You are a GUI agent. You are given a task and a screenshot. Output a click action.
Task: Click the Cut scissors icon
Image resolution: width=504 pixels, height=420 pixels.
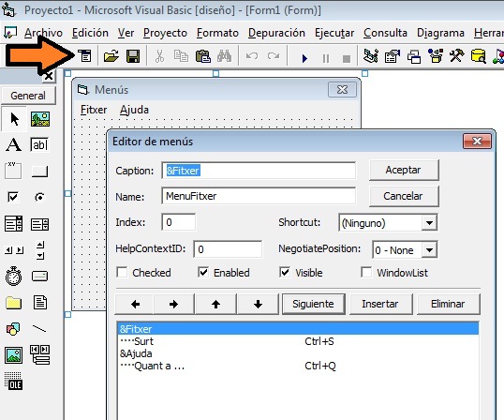tap(159, 56)
